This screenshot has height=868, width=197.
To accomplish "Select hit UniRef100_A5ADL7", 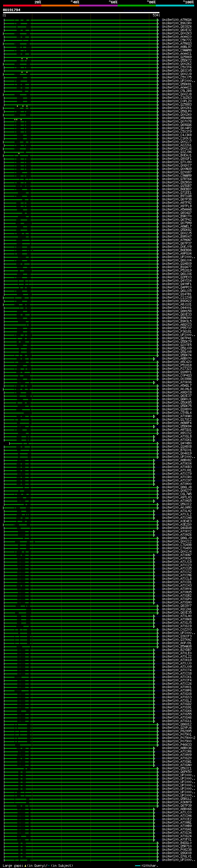I will point(176,386).
